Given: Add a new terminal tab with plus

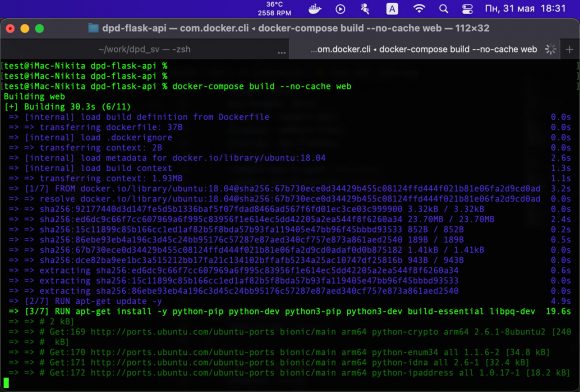Looking at the screenshot, I should pyautogui.click(x=569, y=49).
